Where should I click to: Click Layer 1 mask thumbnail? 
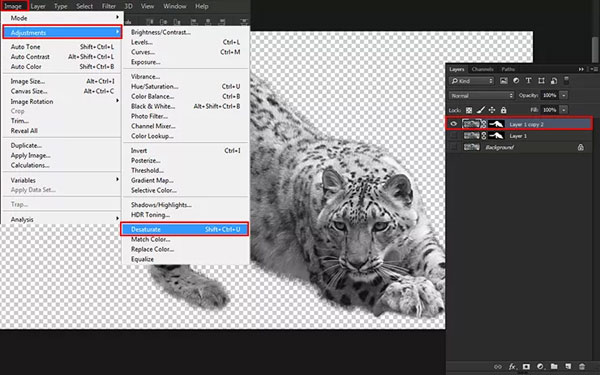point(496,135)
